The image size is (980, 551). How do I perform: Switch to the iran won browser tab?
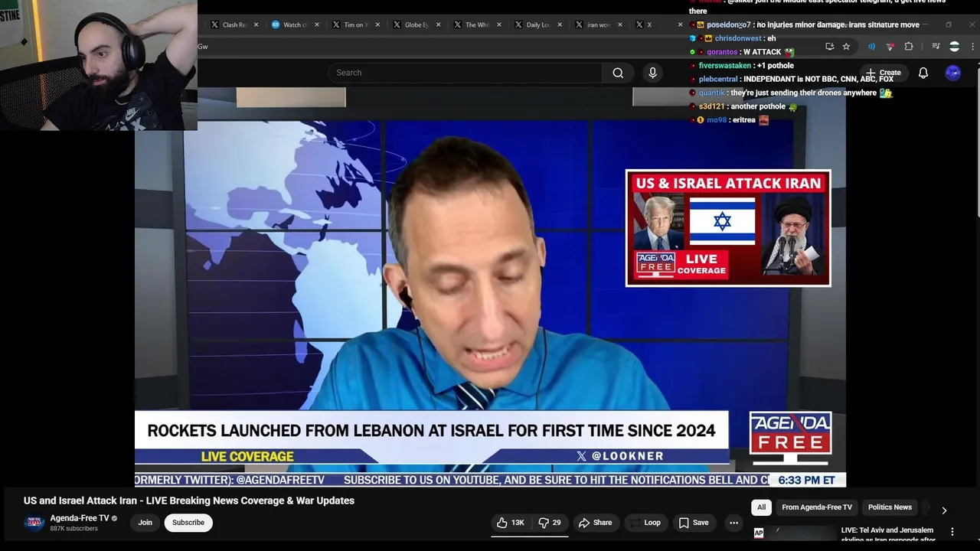pos(598,24)
